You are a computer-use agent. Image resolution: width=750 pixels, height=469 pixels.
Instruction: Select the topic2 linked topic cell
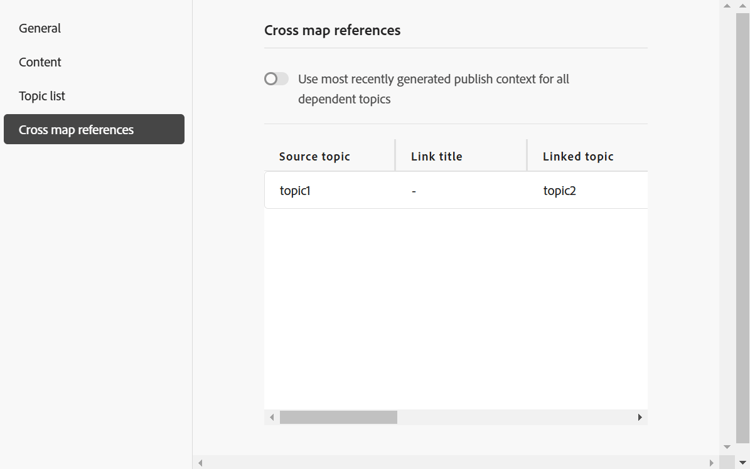pyautogui.click(x=560, y=190)
